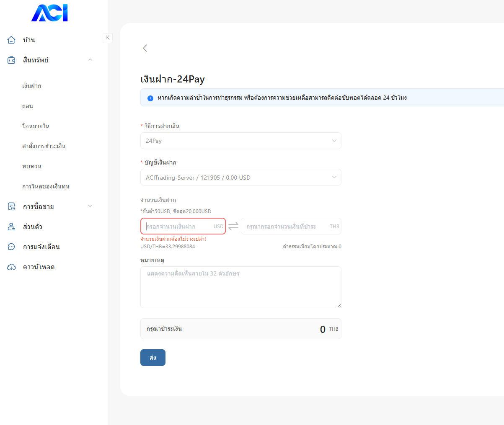
Task: Expand the การซื้อขาย menu chevron
Action: point(90,206)
